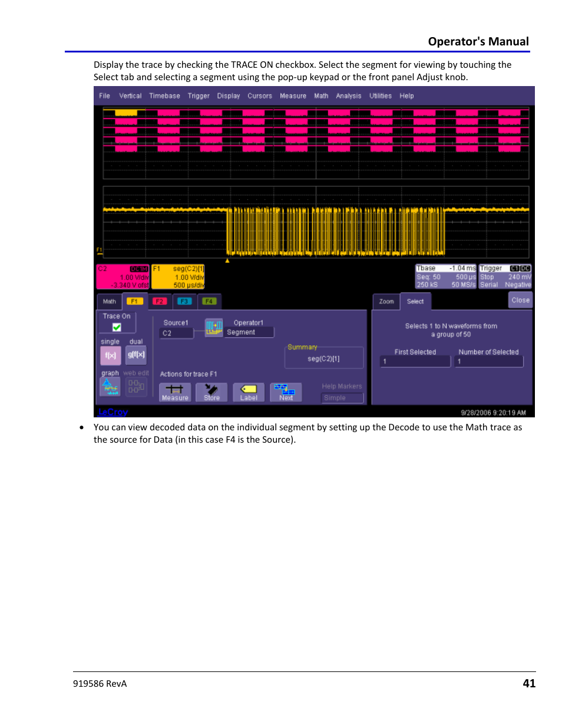This screenshot has height=728, width=562.
Task: Open the Vertical menu
Action: click(130, 96)
